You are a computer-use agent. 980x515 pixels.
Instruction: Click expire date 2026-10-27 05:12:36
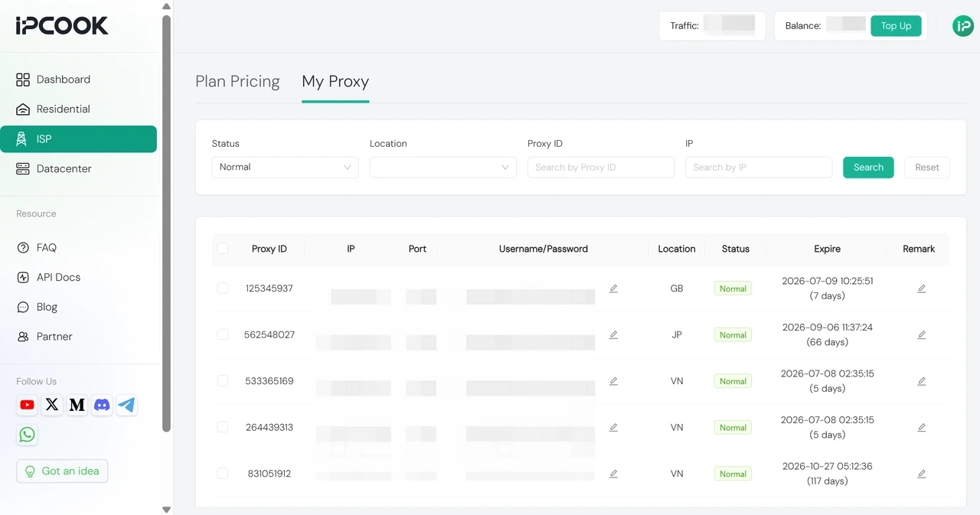pos(827,466)
